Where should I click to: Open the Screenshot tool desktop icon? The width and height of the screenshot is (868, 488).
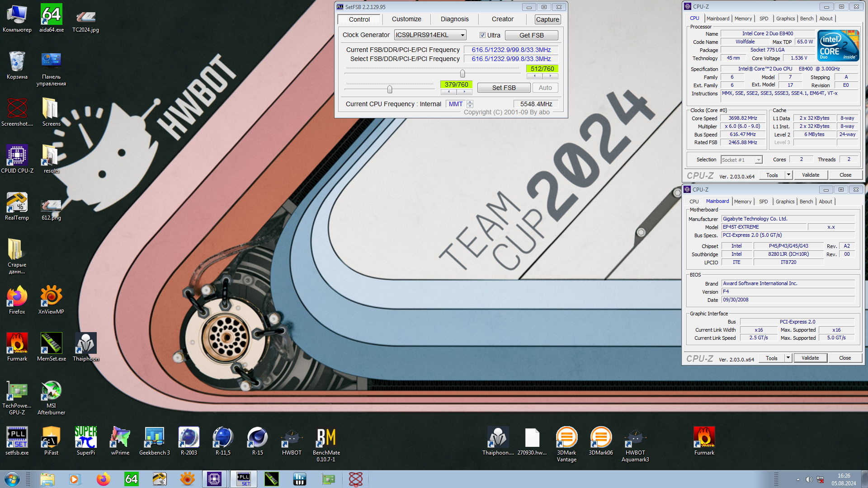(17, 112)
